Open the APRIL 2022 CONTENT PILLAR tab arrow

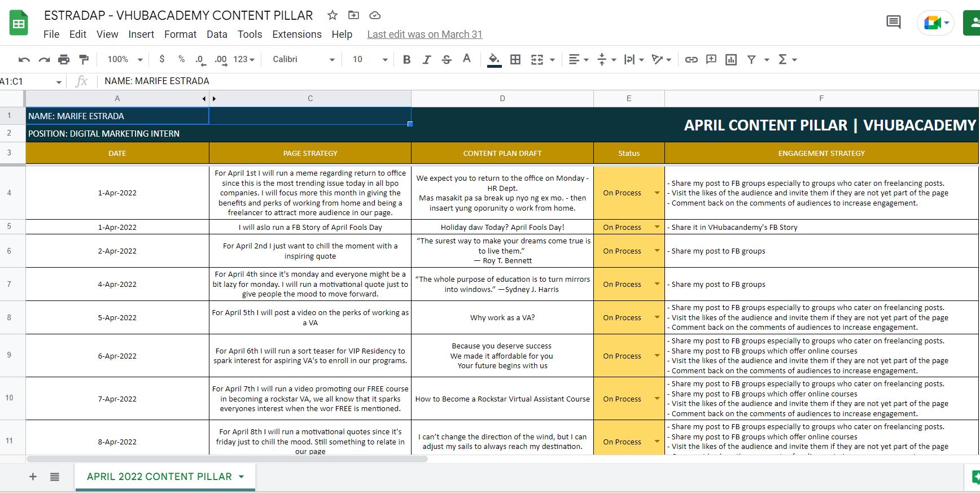242,477
